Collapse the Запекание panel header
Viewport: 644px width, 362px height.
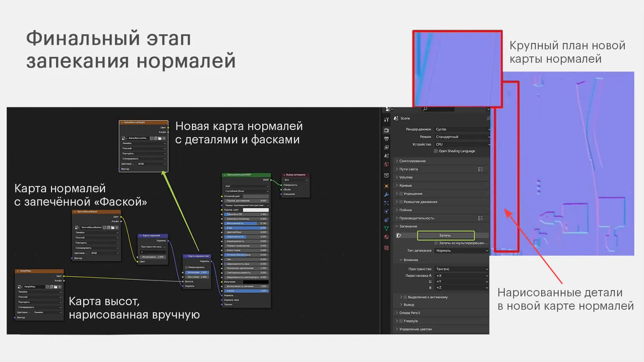[408, 226]
